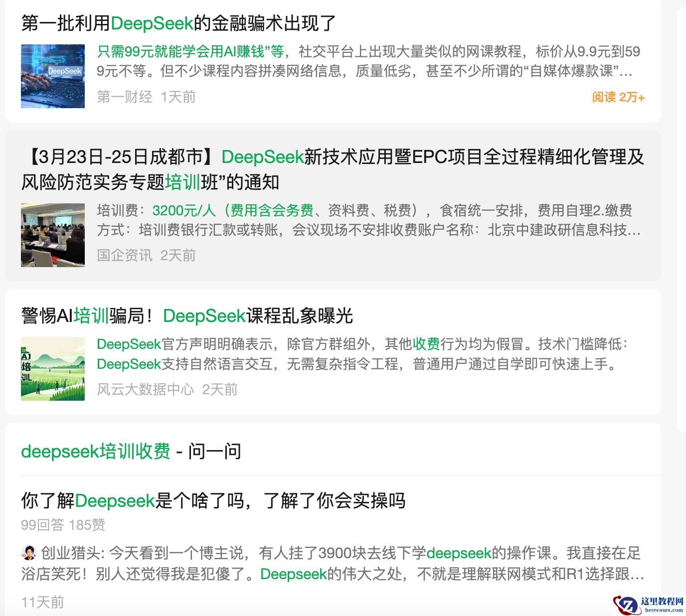This screenshot has width=686, height=616.
Task: Visit publisher 风云大数据中心
Action: (145, 390)
